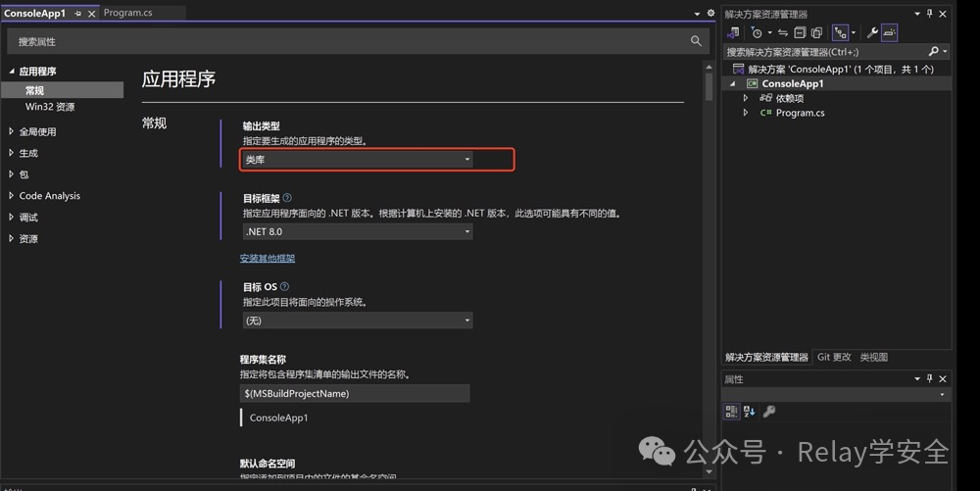Click the property search magnifier icon
Screen dimensions: 980x491
(x=696, y=41)
